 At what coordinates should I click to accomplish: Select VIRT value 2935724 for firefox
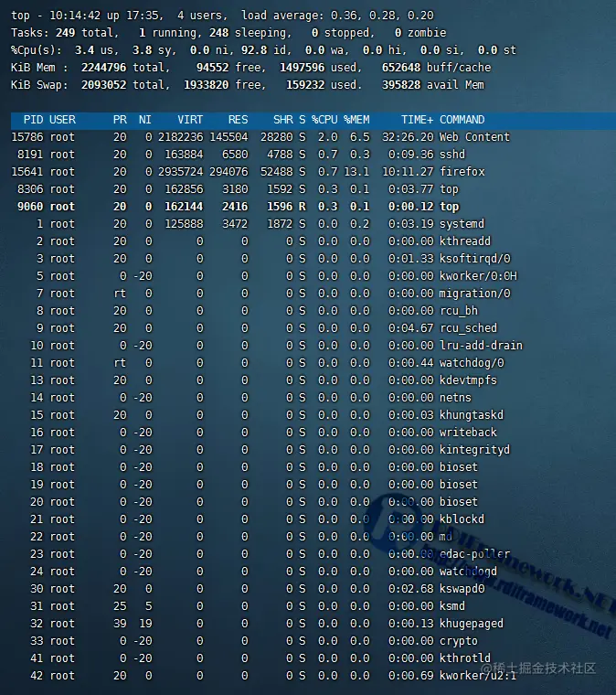click(181, 172)
